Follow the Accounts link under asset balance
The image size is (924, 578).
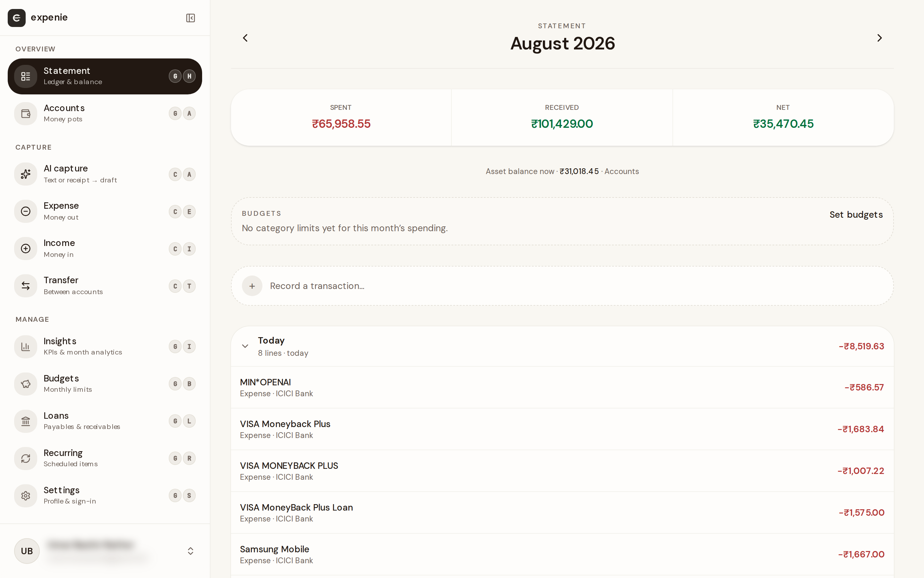pos(621,171)
